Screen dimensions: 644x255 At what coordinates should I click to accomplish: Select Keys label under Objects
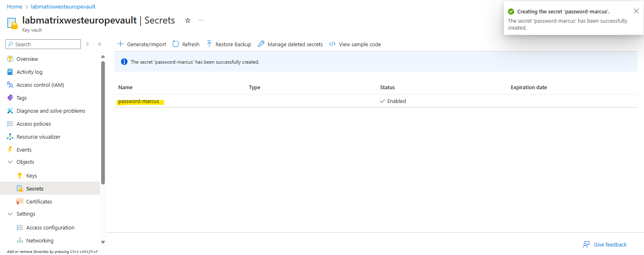coord(32,176)
